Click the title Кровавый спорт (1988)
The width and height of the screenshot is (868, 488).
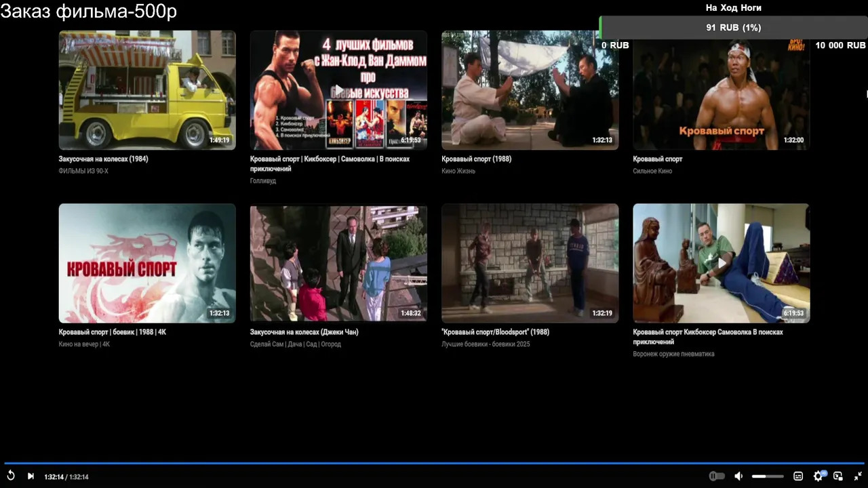coord(476,159)
